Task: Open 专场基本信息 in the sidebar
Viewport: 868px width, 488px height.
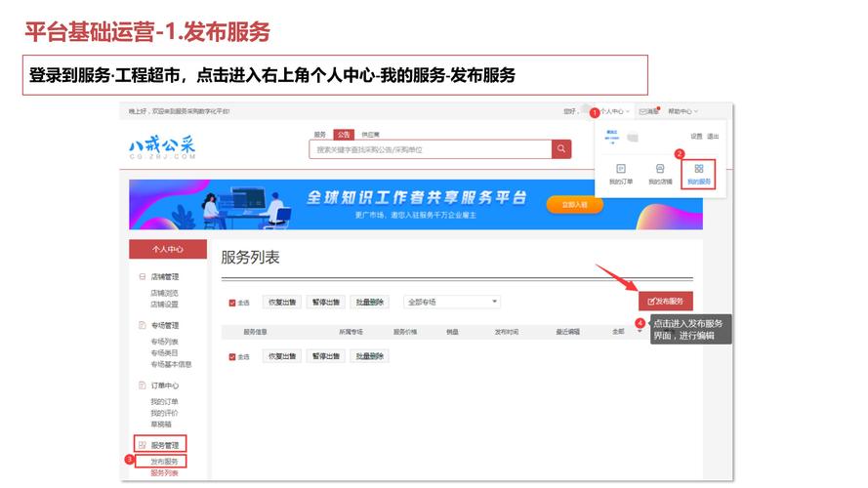Action: [x=171, y=364]
